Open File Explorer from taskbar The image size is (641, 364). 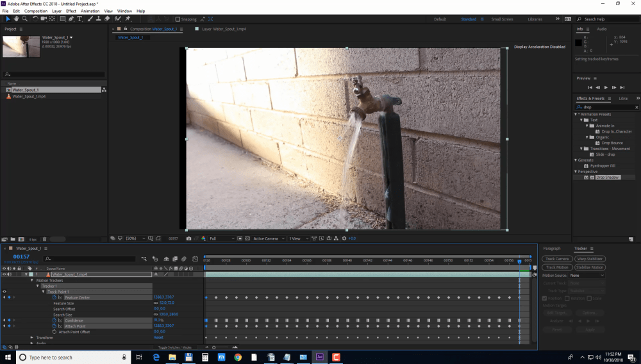(172, 357)
